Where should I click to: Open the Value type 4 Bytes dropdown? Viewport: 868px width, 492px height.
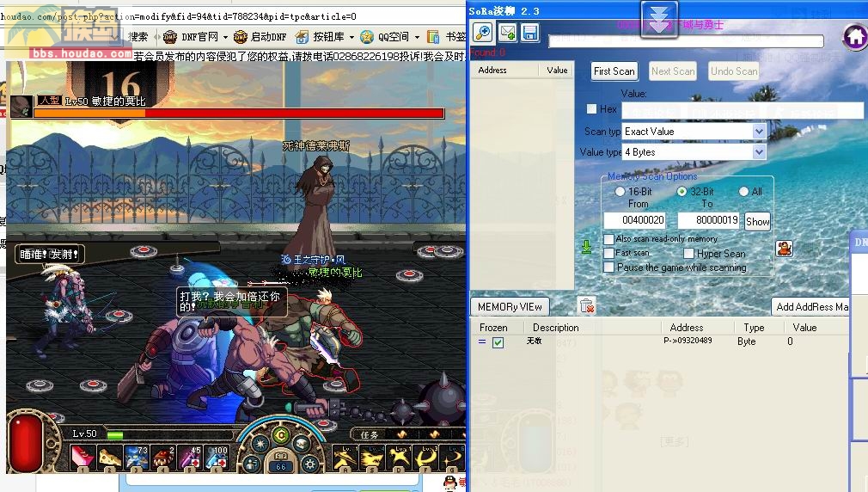coord(759,151)
